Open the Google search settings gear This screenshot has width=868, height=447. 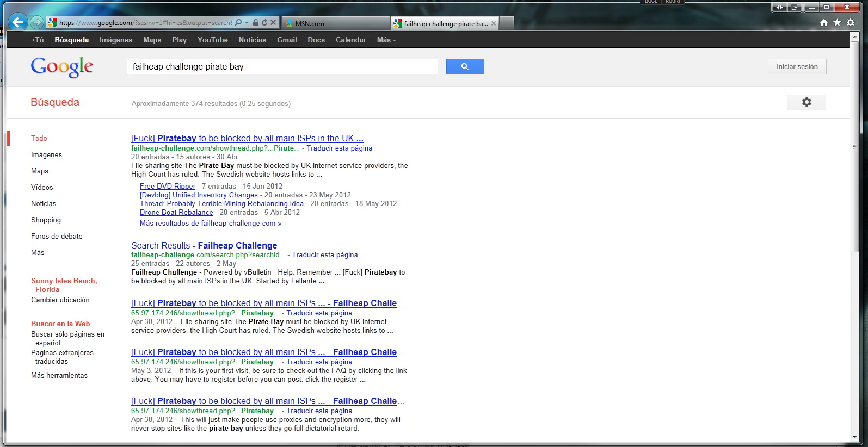807,102
